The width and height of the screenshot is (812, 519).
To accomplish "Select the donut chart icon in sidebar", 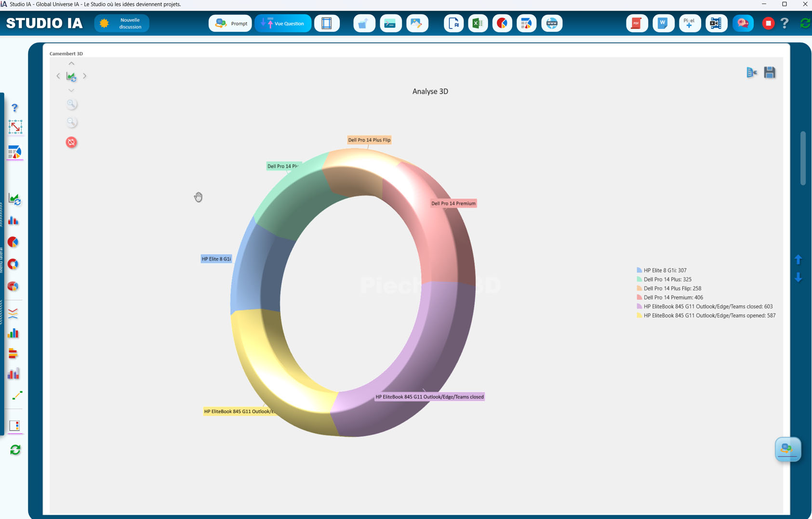I will pos(13,264).
